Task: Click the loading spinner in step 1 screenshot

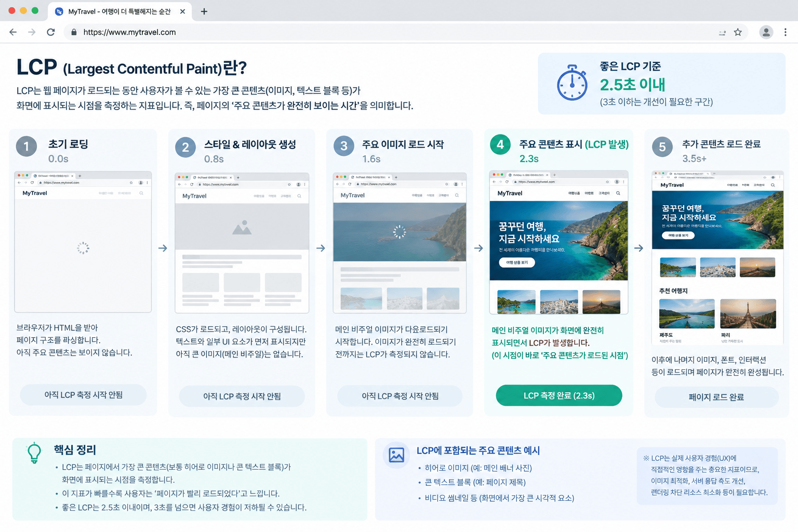Action: 83,248
